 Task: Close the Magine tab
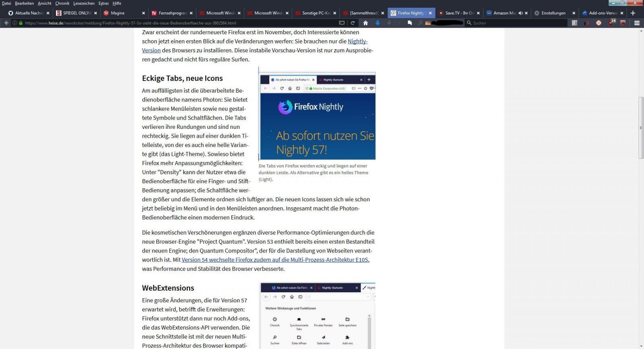pyautogui.click(x=144, y=13)
